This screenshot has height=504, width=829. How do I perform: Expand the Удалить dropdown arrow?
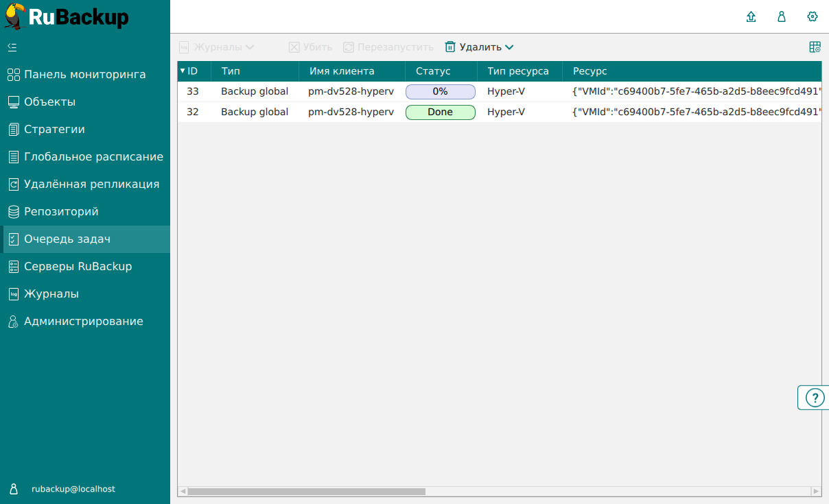pos(509,47)
